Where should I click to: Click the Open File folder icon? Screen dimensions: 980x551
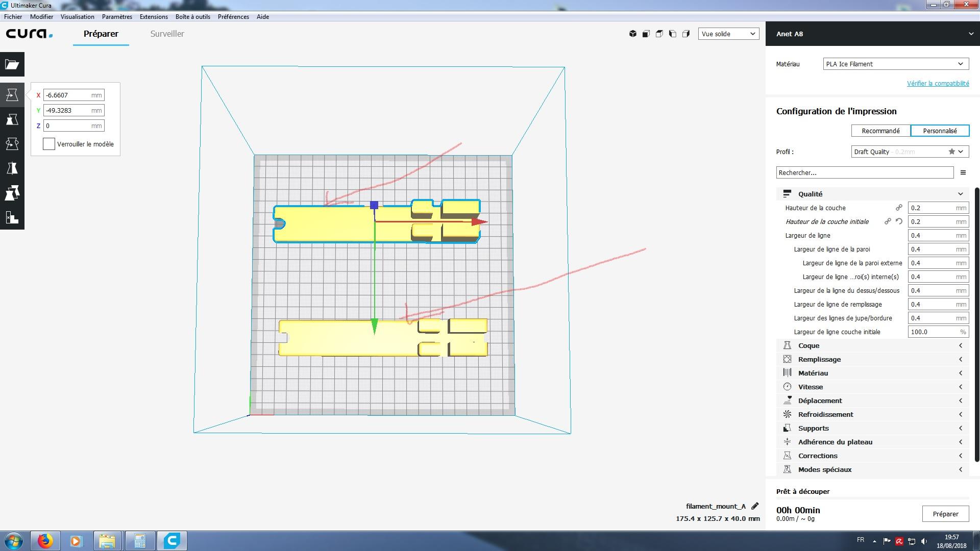click(12, 64)
